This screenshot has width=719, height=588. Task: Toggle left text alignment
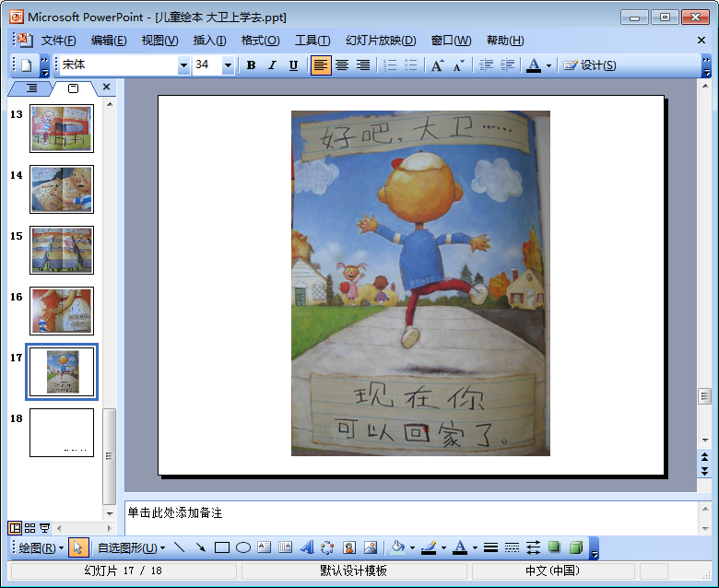(321, 65)
